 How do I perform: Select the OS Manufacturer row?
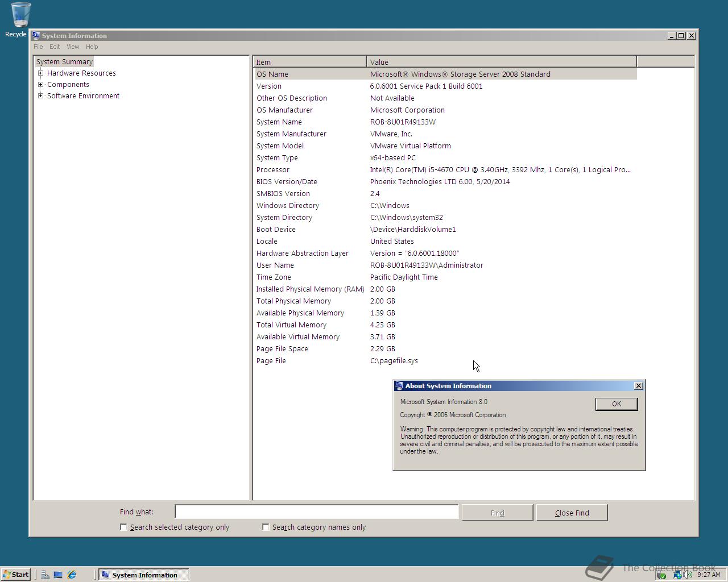(x=445, y=110)
